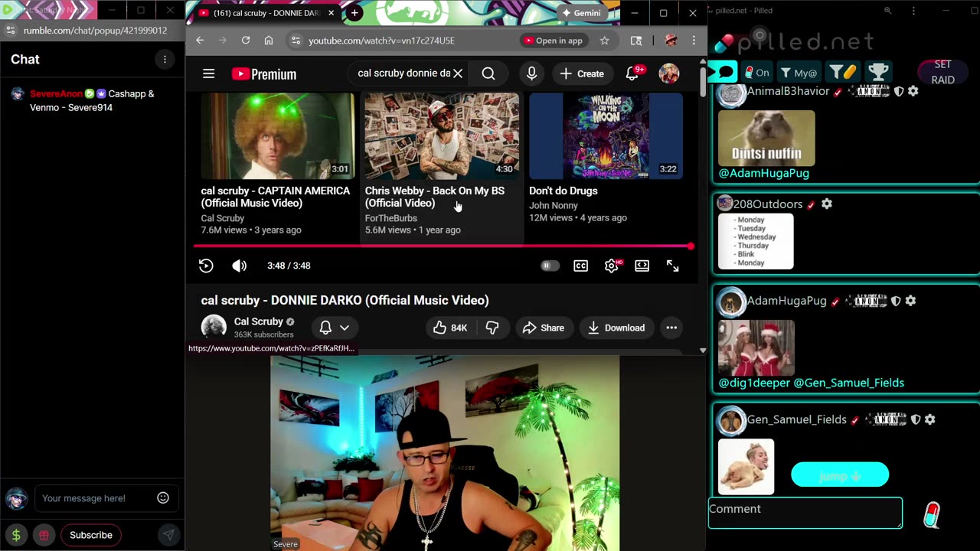
Task: Click the green dollar rant icon
Action: point(16,535)
